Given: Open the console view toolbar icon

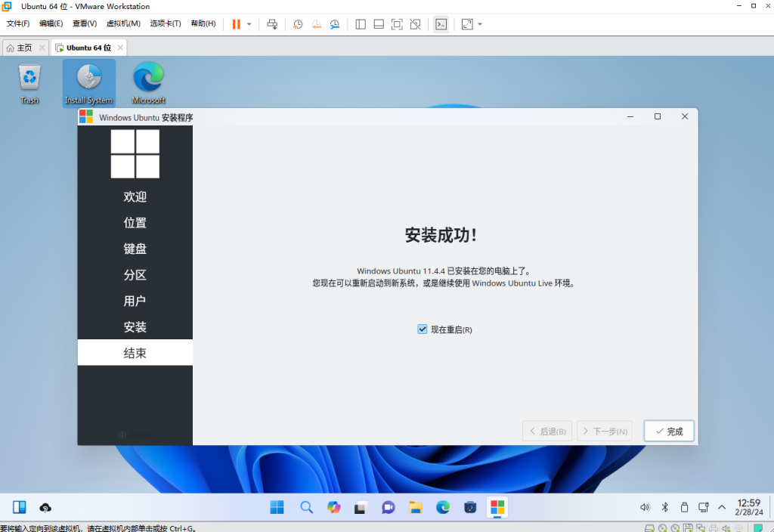Looking at the screenshot, I should coord(441,24).
